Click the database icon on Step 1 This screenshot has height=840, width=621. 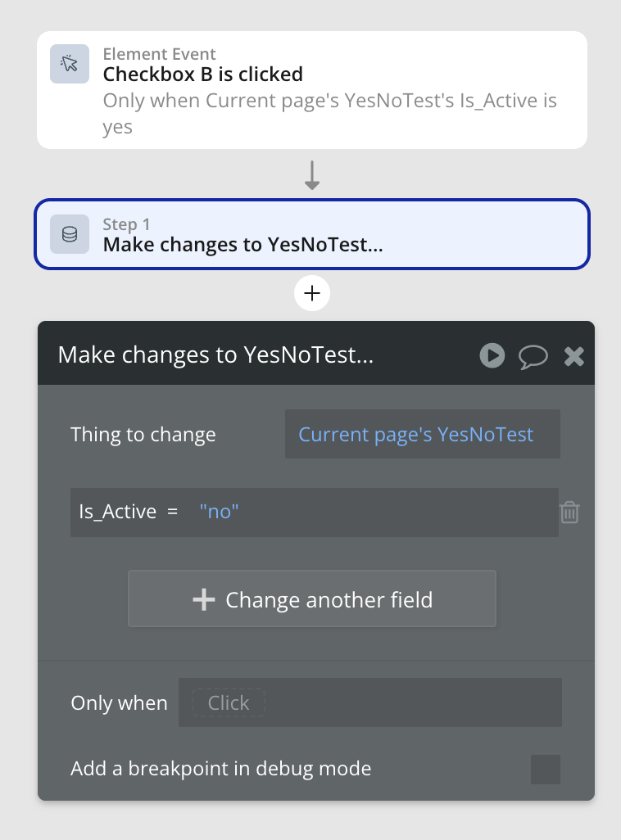click(70, 234)
